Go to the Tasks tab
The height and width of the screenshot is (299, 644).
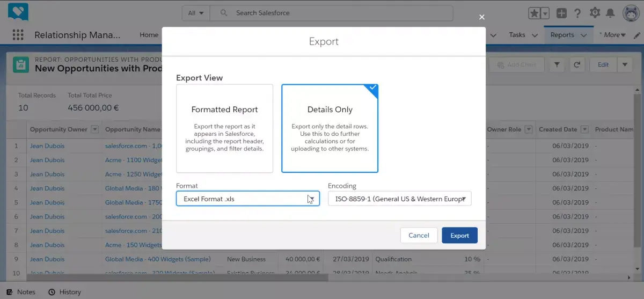click(x=517, y=35)
